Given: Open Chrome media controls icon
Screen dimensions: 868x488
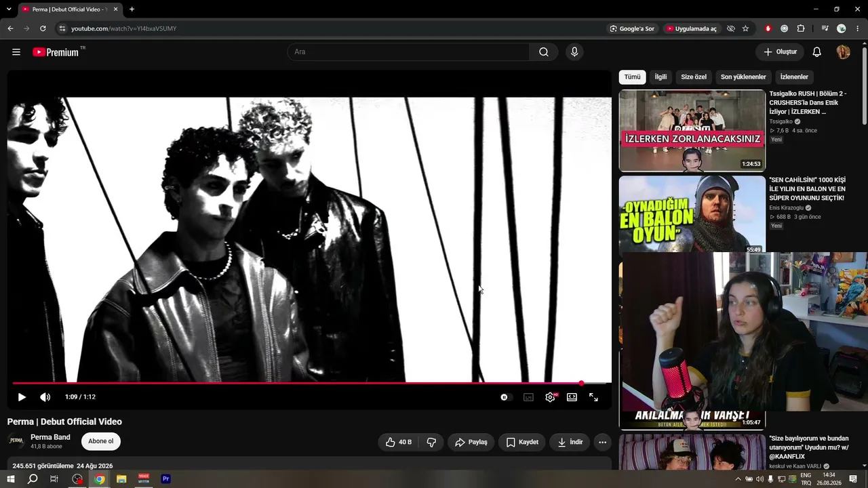Looking at the screenshot, I should point(825,28).
